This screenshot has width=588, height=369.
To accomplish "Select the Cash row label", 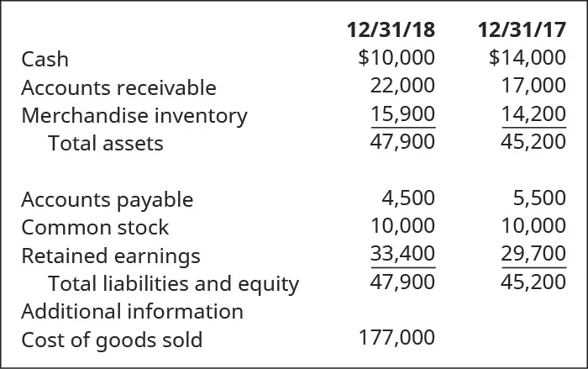I will point(45,59).
